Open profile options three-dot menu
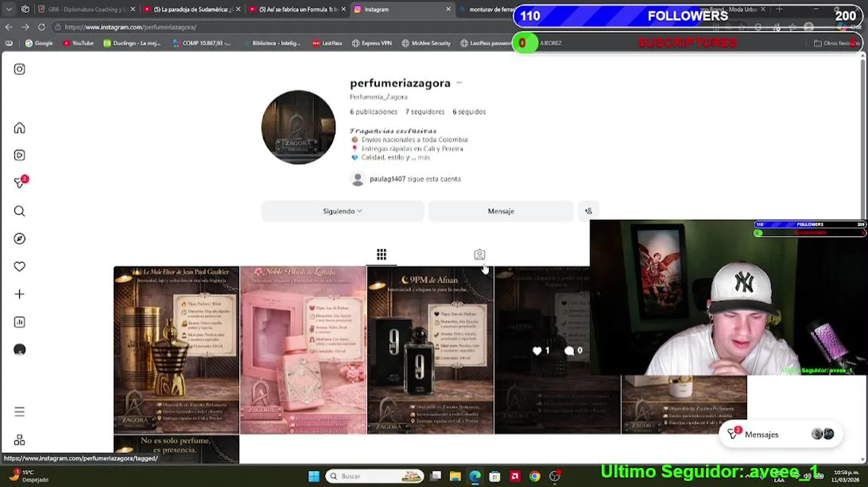Screen dimensions: 868x487 (459, 83)
